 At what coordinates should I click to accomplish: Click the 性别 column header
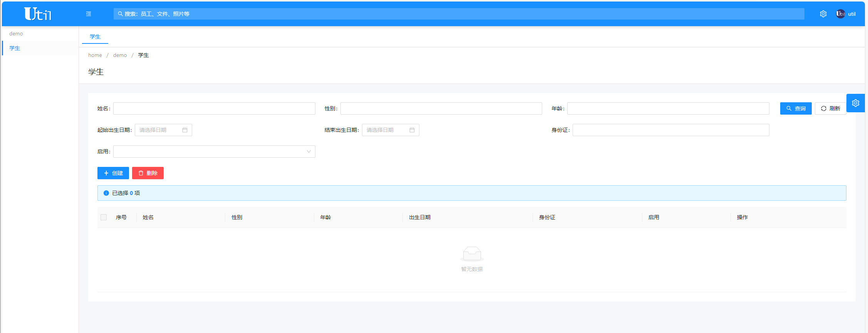click(x=237, y=217)
